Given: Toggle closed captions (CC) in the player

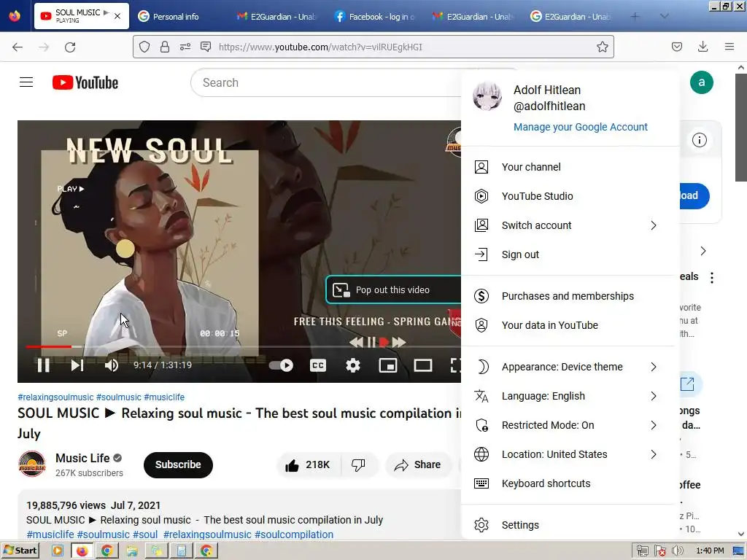Looking at the screenshot, I should tap(318, 365).
